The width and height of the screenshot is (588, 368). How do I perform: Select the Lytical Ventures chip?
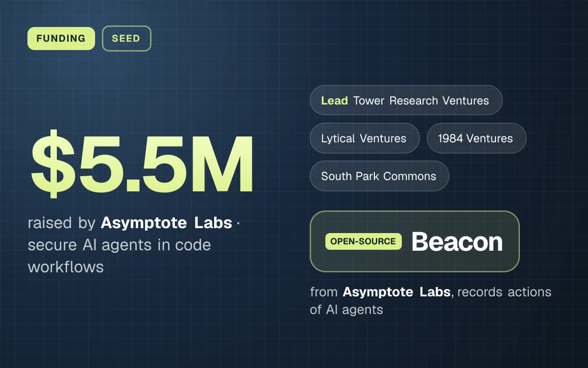365,138
